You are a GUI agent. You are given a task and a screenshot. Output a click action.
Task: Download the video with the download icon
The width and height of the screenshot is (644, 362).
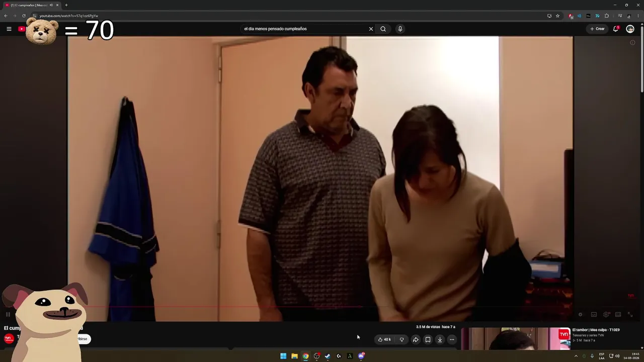[x=440, y=339]
